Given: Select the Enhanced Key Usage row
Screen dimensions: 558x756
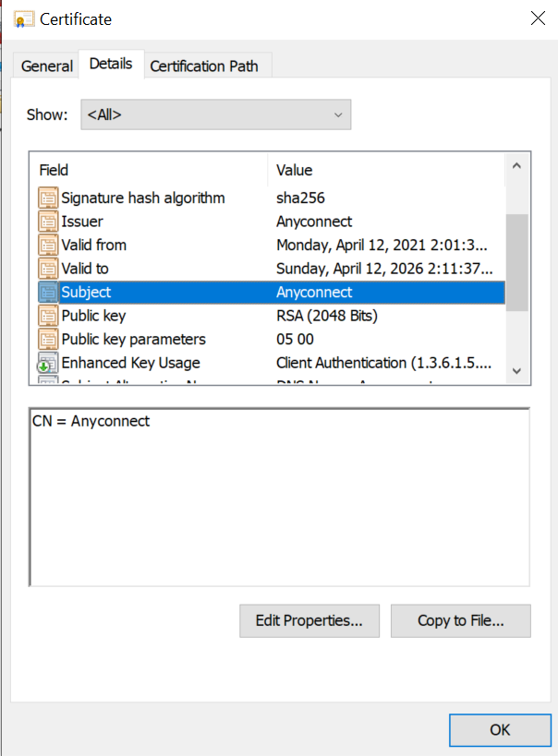Looking at the screenshot, I should [272, 363].
